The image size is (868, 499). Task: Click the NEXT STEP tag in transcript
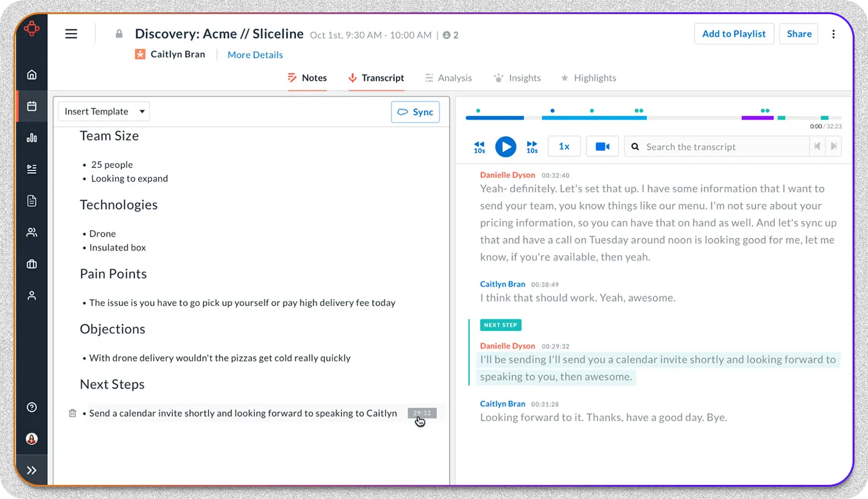pos(501,325)
